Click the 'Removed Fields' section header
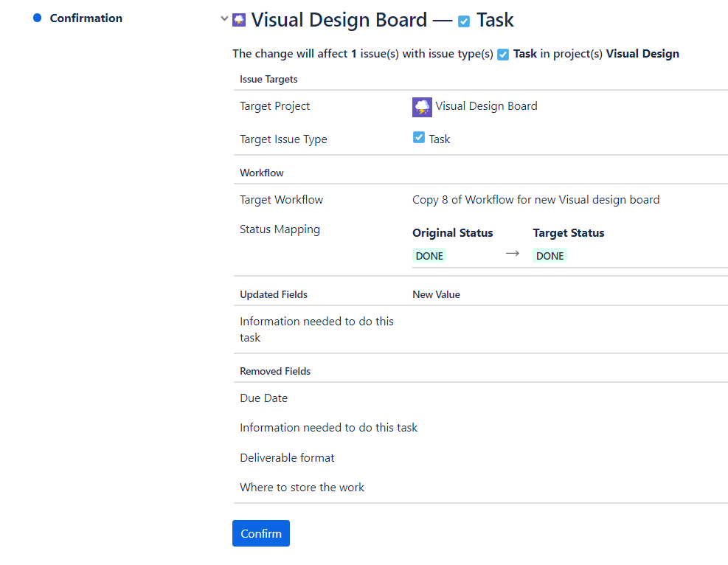 tap(275, 371)
